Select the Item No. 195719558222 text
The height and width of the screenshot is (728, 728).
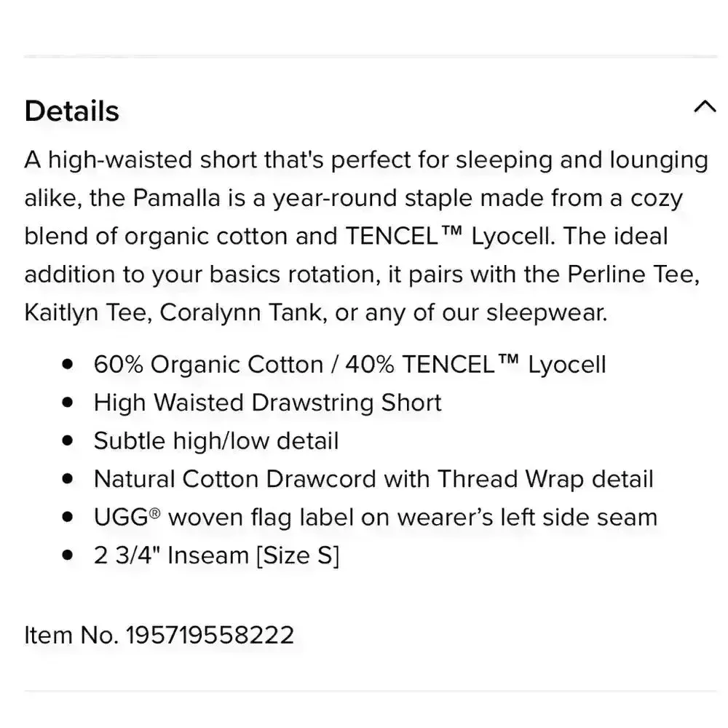(x=159, y=635)
